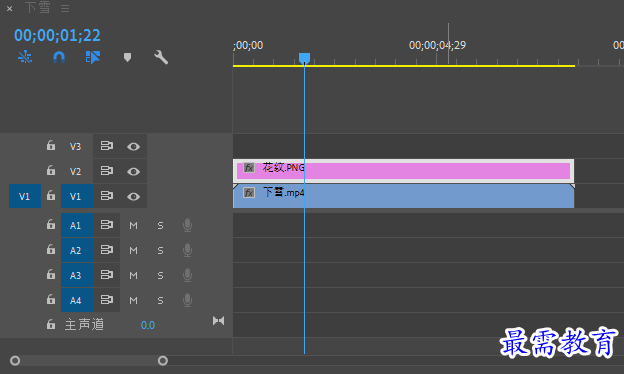Image resolution: width=624 pixels, height=374 pixels.
Task: Enable voice-over record on A2
Action: (187, 250)
